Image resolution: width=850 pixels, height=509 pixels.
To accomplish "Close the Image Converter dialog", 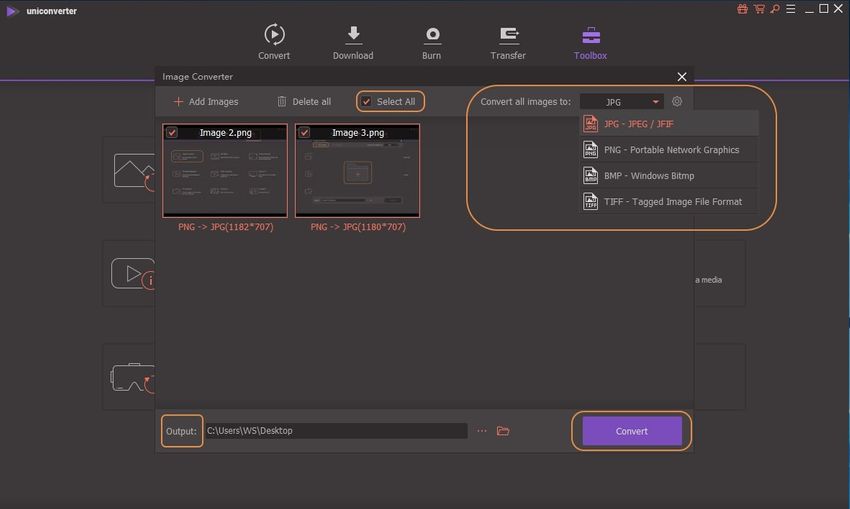I will 682,77.
